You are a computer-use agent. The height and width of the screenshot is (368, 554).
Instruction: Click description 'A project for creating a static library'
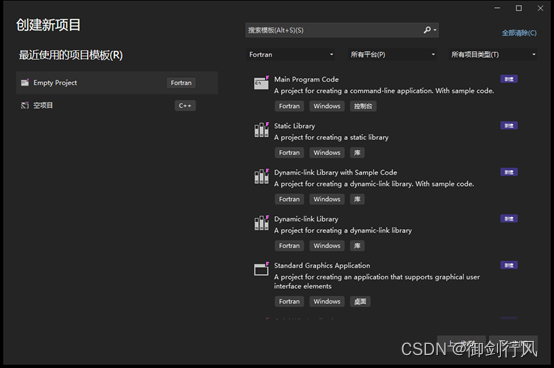(x=331, y=137)
